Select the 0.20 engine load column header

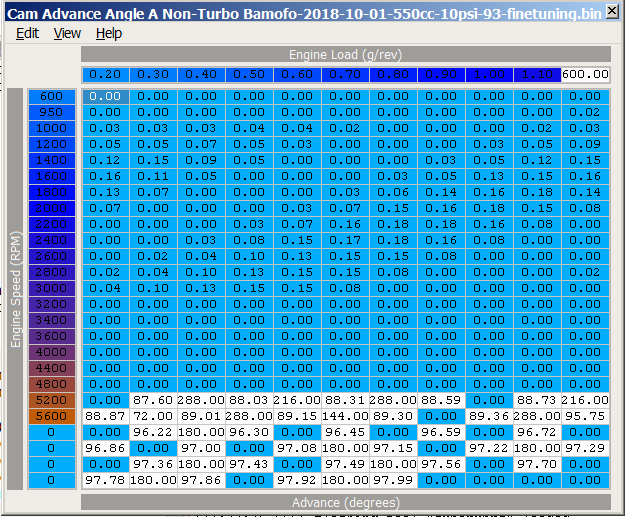click(105, 75)
